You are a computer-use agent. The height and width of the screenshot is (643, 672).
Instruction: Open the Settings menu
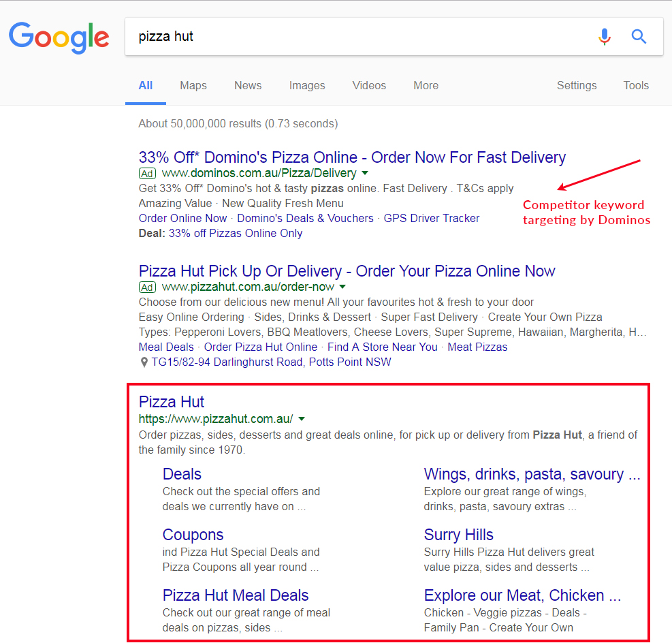[577, 85]
